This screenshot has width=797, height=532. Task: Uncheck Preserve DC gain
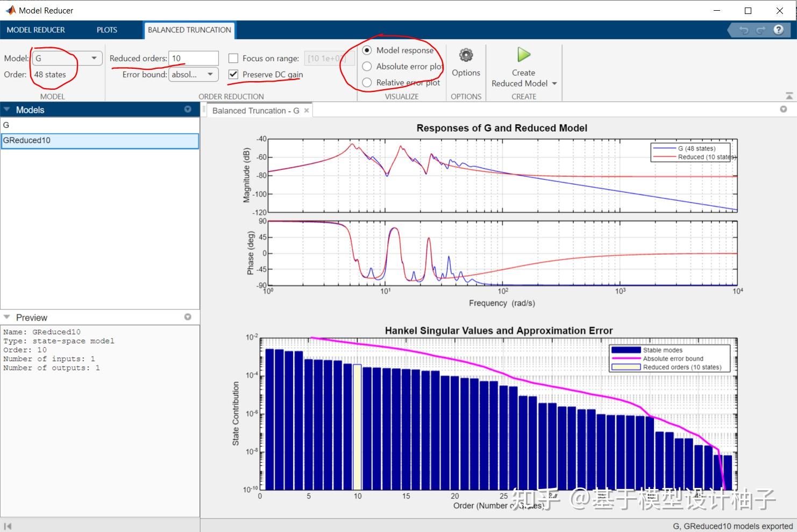[x=233, y=75]
